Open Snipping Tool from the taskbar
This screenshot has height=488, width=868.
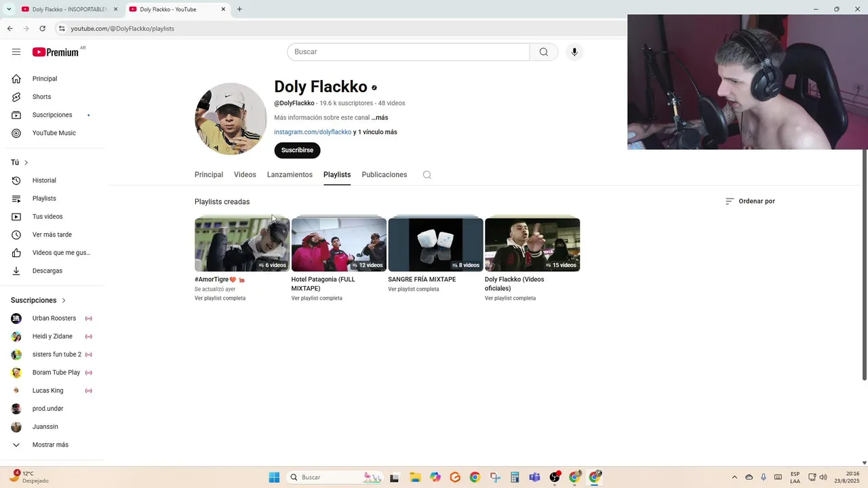(x=495, y=477)
